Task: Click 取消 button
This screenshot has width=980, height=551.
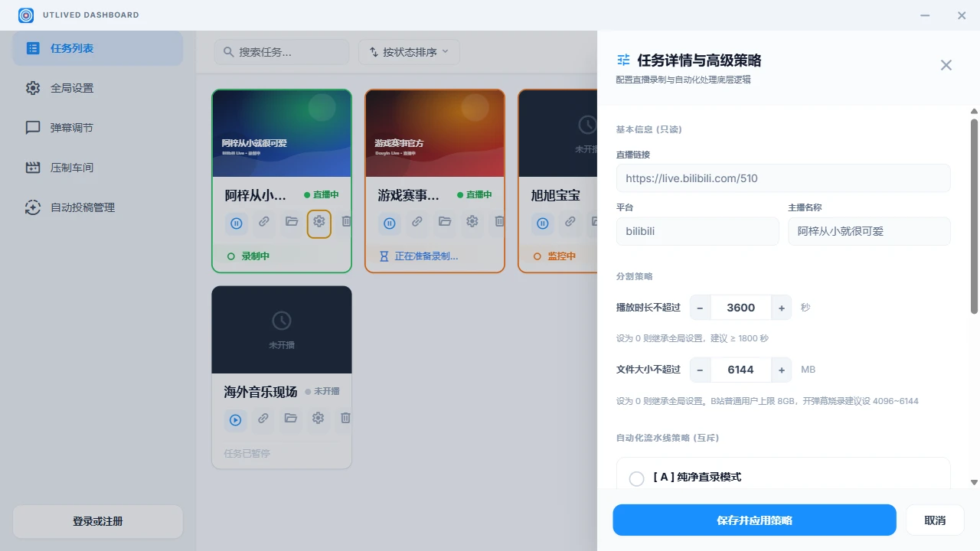Action: pyautogui.click(x=935, y=520)
